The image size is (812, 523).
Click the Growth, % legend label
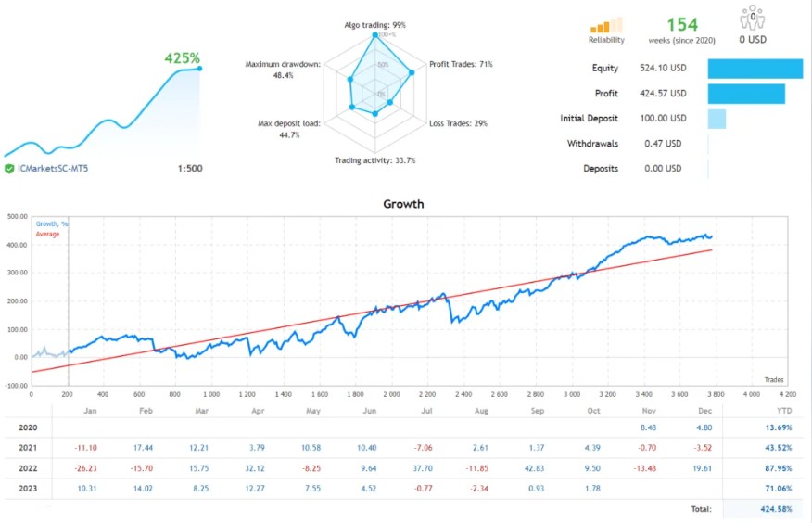tap(51, 224)
